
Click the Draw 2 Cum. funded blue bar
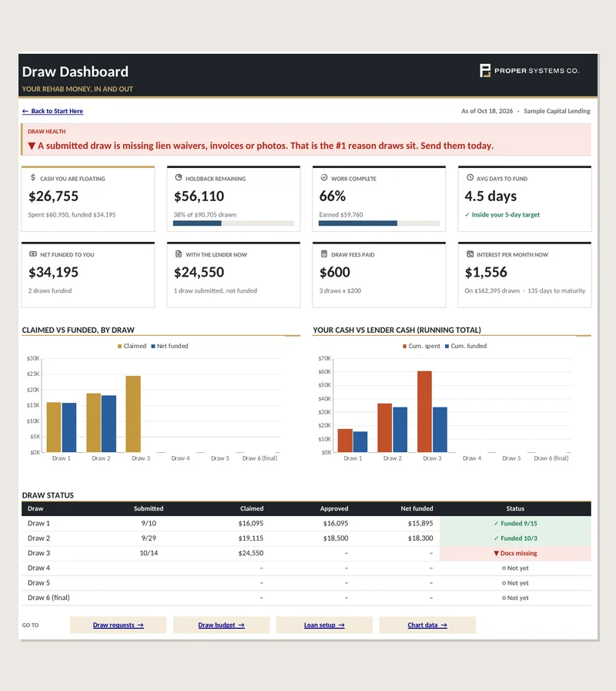click(x=400, y=430)
